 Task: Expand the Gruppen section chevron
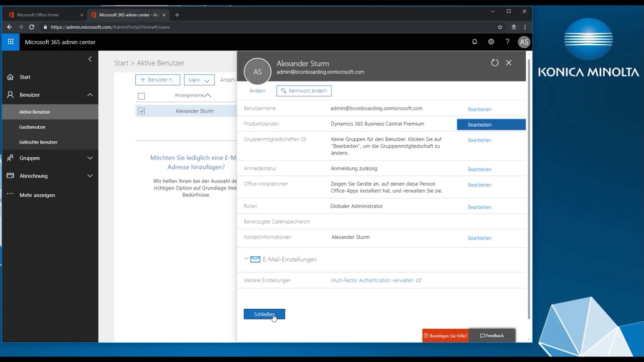(x=90, y=158)
